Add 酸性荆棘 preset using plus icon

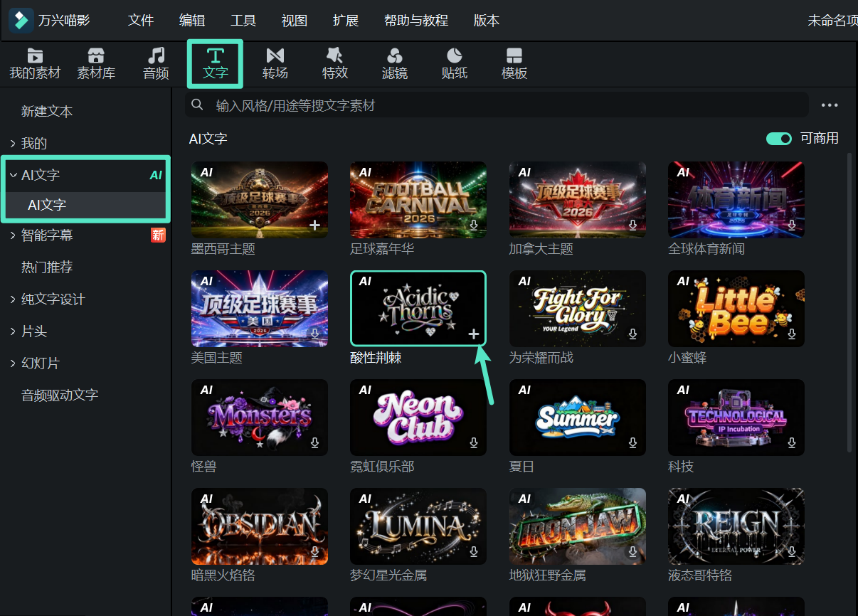point(474,334)
